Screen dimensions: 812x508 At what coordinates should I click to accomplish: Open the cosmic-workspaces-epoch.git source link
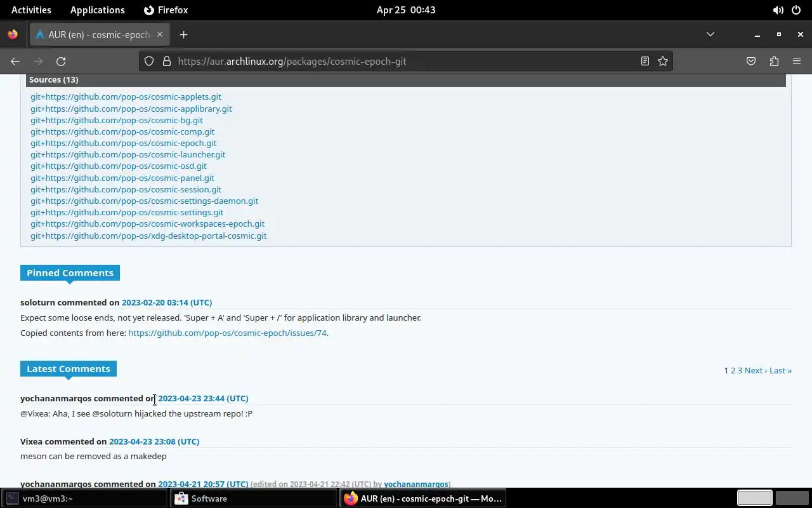(x=147, y=224)
